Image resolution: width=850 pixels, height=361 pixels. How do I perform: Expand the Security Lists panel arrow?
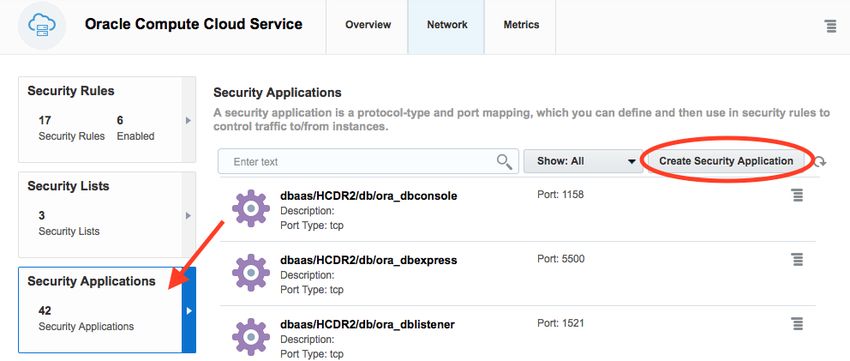tap(189, 216)
